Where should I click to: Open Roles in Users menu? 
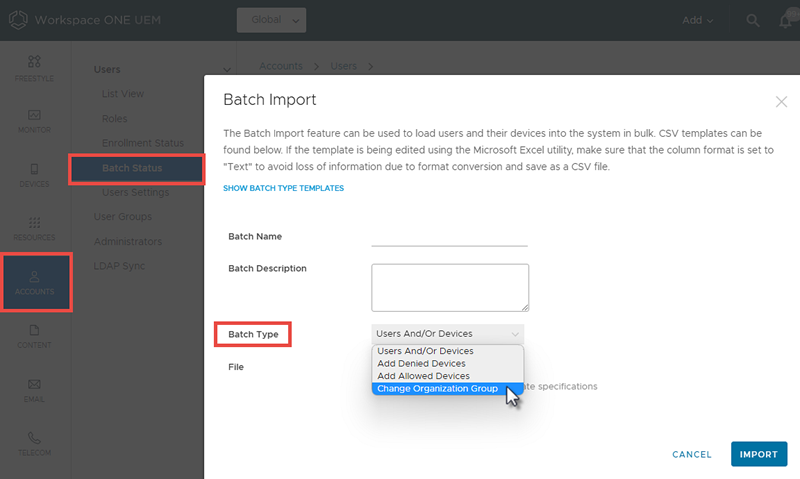pos(114,118)
